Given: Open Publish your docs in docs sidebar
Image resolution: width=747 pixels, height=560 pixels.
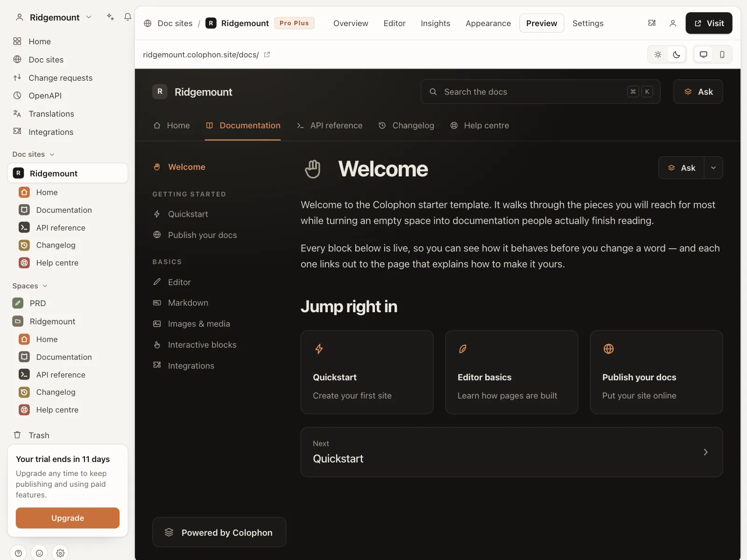Looking at the screenshot, I should 195,235.
